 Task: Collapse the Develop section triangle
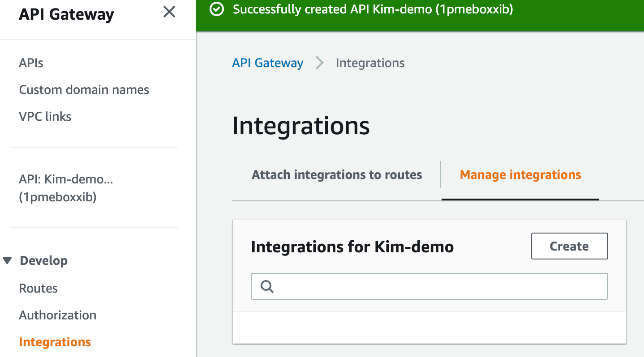[x=7, y=260]
